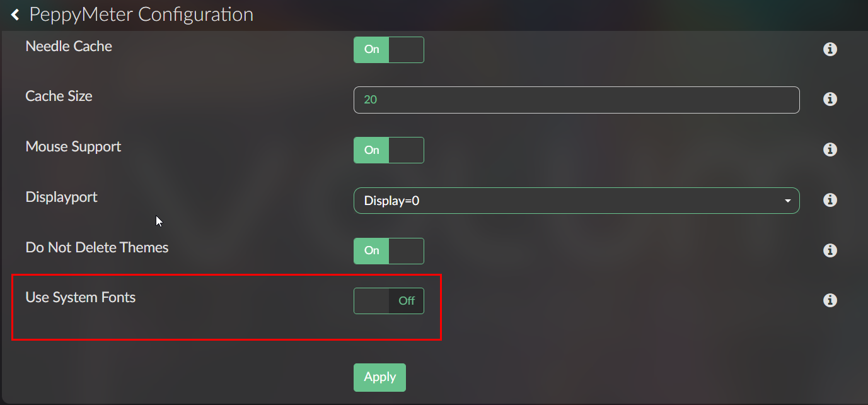Click the Displayport setting label
Screen dimensions: 868x405
(x=61, y=197)
